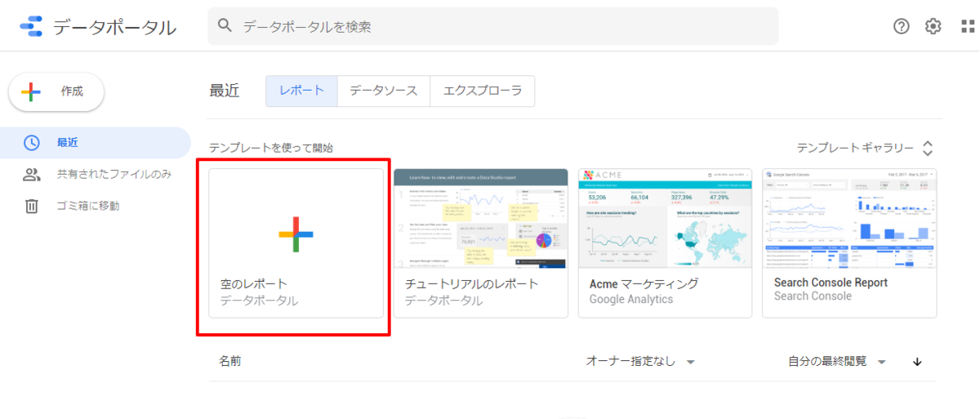Click the データポータルを検索 search field
The width and height of the screenshot is (980, 419).
pos(493,26)
